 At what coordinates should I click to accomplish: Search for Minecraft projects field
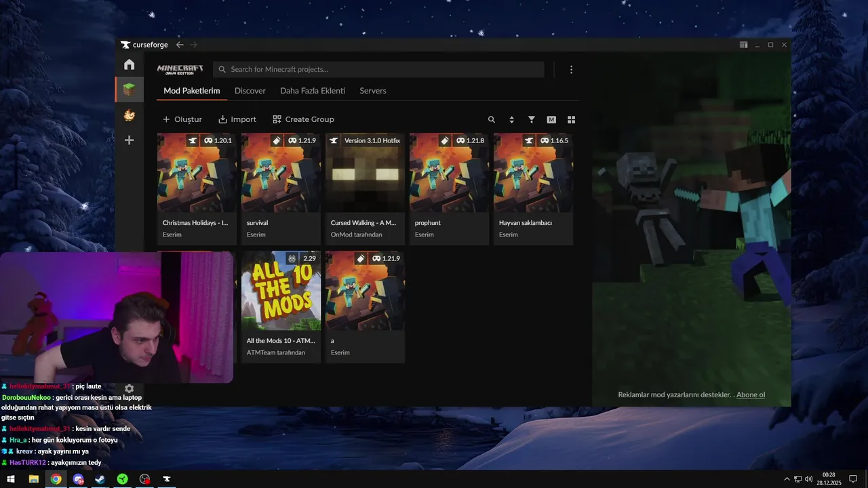click(x=378, y=69)
